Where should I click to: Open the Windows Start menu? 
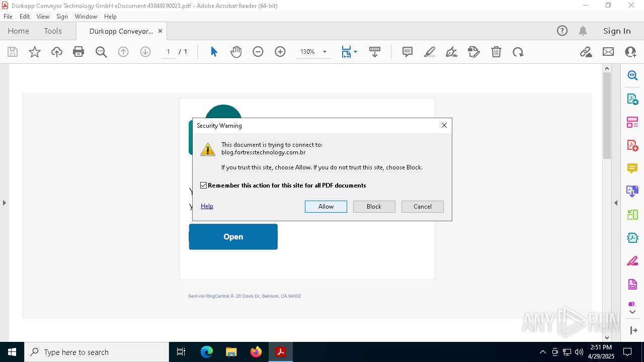tap(12, 352)
